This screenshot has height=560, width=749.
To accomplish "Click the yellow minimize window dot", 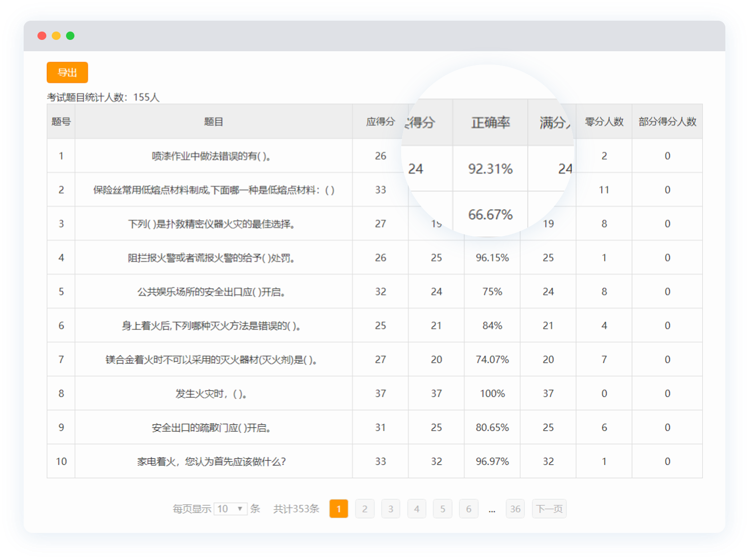I will click(56, 35).
